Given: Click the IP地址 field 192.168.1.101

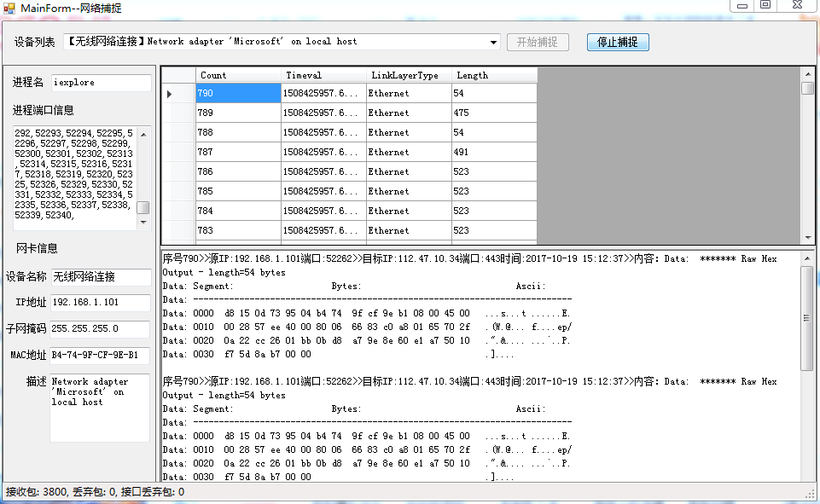Looking at the screenshot, I should (x=101, y=302).
